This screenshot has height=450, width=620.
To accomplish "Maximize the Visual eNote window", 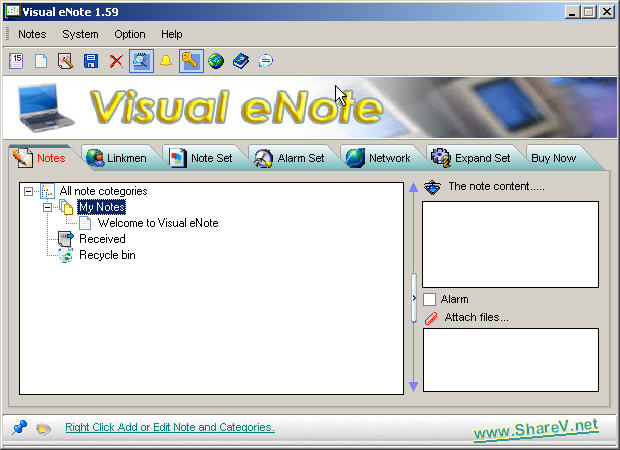I will pos(588,12).
